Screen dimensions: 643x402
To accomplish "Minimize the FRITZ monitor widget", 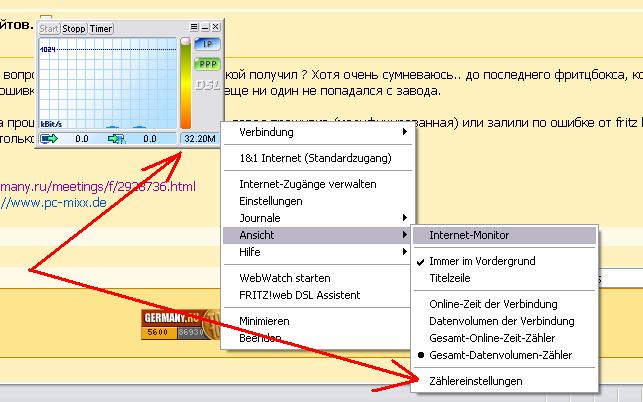I will 205,27.
